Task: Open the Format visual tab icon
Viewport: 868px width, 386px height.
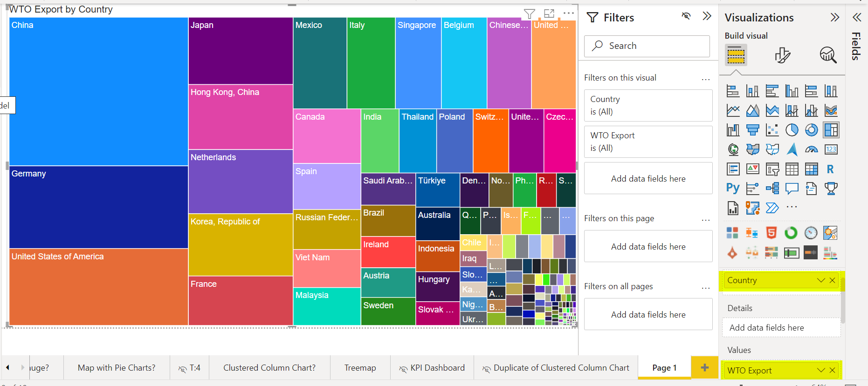Action: (x=783, y=55)
